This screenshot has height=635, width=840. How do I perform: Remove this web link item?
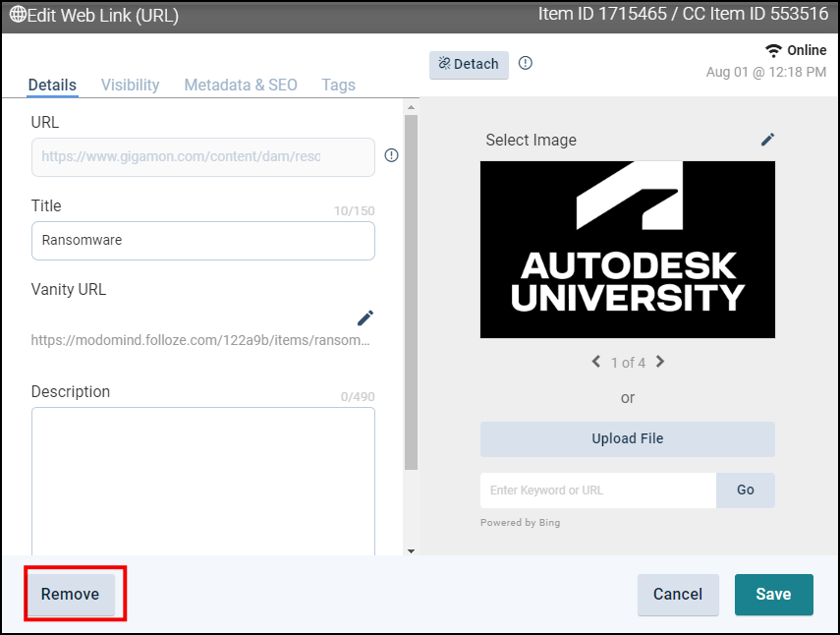click(x=70, y=594)
